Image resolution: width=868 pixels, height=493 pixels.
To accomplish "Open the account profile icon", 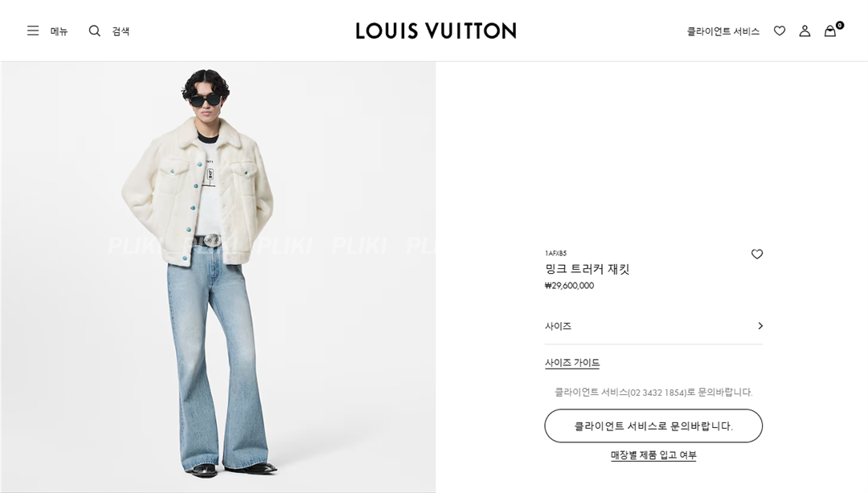I will coord(805,31).
